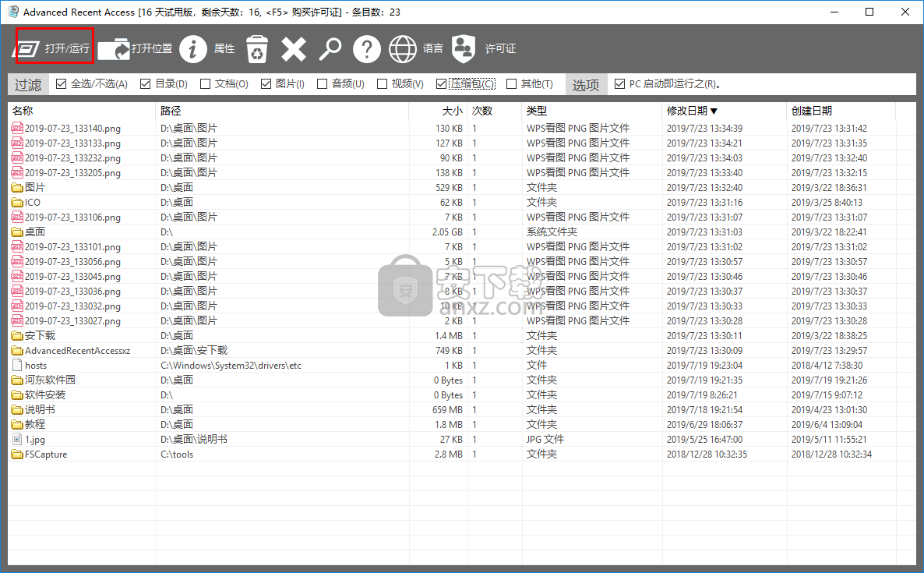Click folder icon of ICO row
The height and width of the screenshot is (573, 924).
[17, 202]
